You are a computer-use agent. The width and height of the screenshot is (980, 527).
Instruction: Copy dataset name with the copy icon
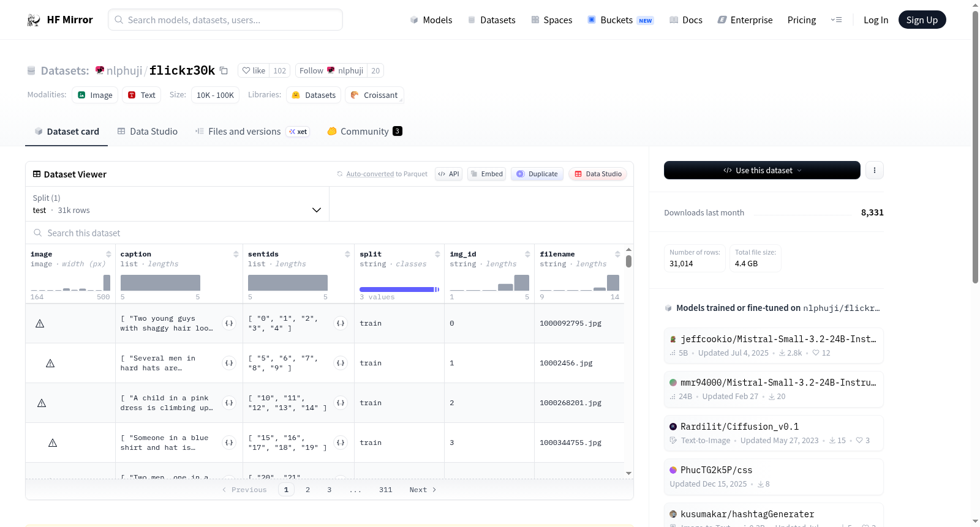pos(224,70)
